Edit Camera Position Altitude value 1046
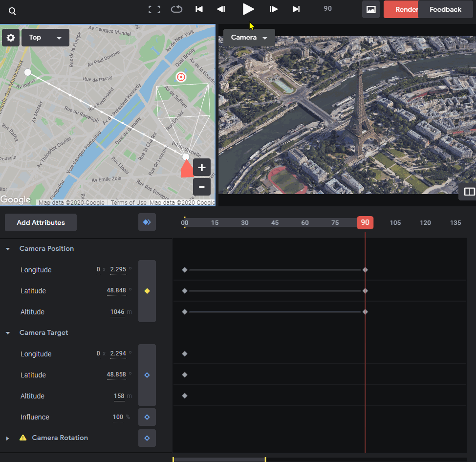Image resolution: width=476 pixels, height=462 pixels. (117, 312)
